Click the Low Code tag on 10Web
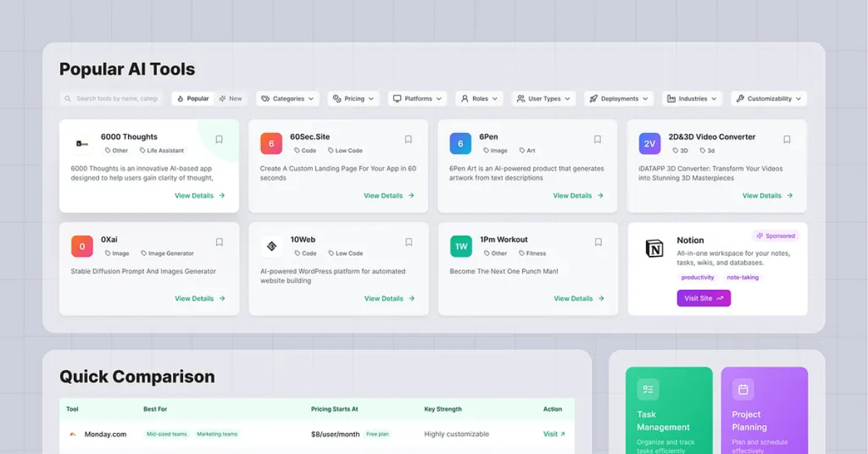 pyautogui.click(x=345, y=253)
